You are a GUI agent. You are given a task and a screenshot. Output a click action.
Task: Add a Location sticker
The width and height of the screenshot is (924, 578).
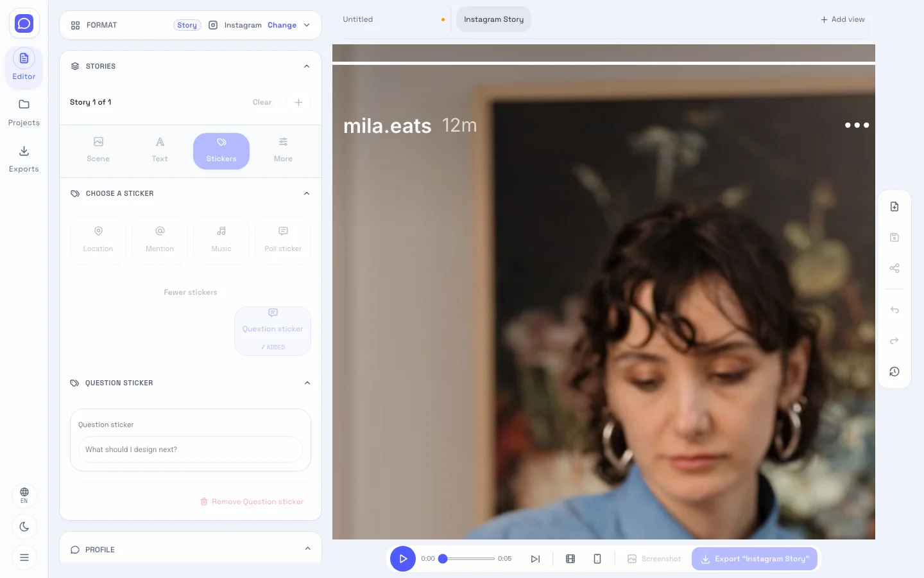pyautogui.click(x=98, y=241)
